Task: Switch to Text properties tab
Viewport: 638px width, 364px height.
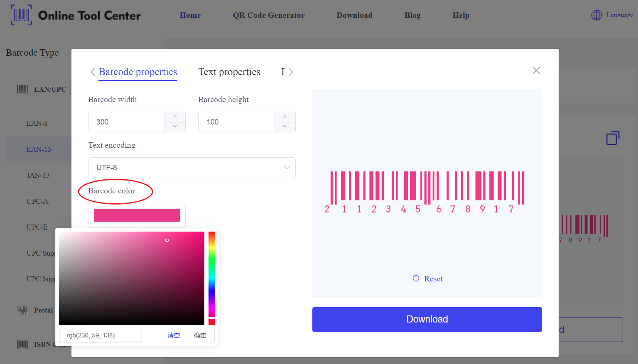Action: point(229,72)
